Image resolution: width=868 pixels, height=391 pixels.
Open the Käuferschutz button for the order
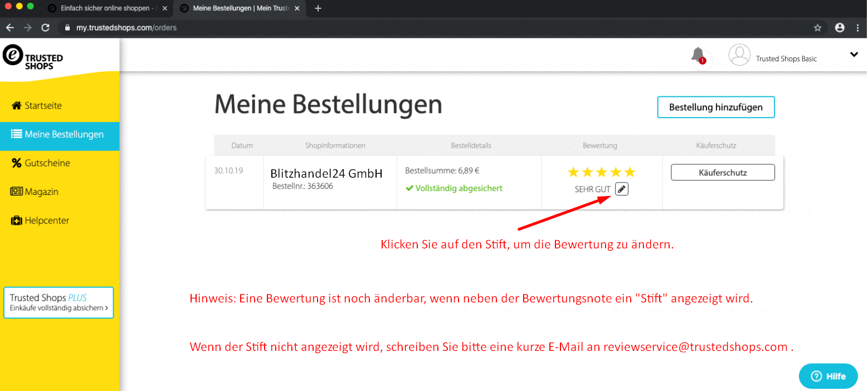click(723, 172)
